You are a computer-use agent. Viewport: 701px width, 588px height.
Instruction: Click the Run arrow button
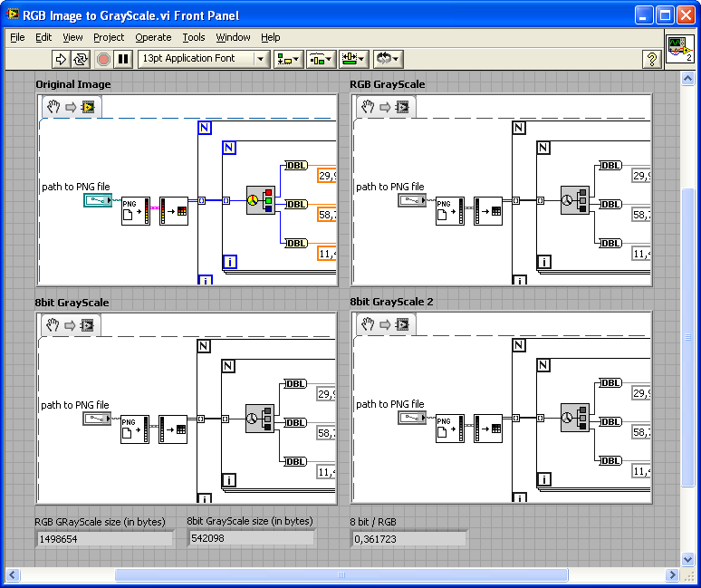tap(61, 59)
